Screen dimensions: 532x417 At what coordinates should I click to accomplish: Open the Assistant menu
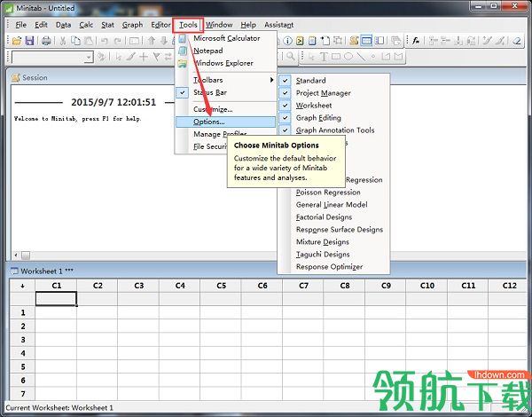(x=279, y=25)
